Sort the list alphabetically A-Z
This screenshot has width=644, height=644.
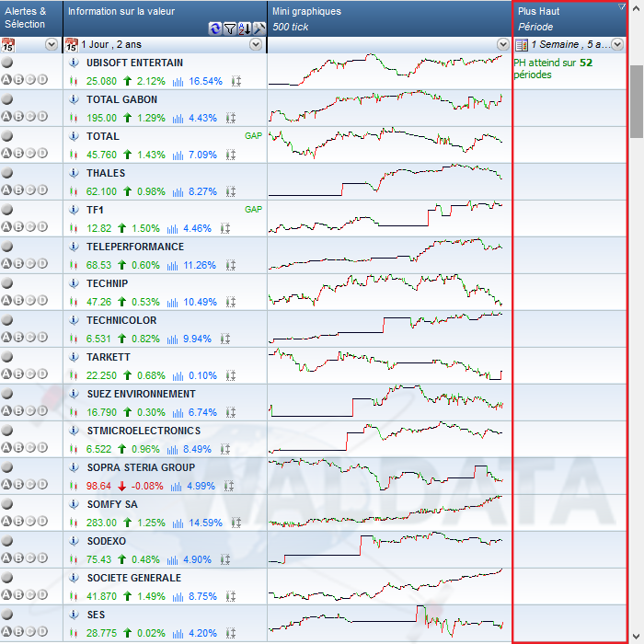pyautogui.click(x=245, y=29)
